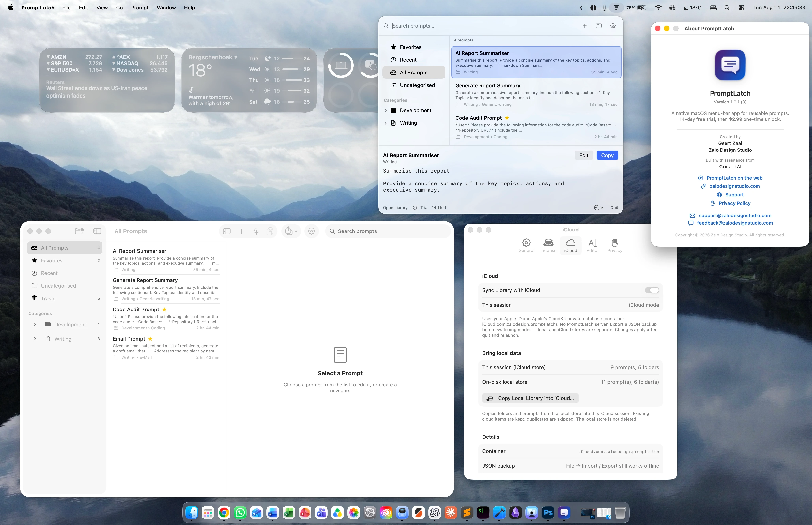
Task: Click Open Library in the popover footer
Action: click(x=395, y=208)
